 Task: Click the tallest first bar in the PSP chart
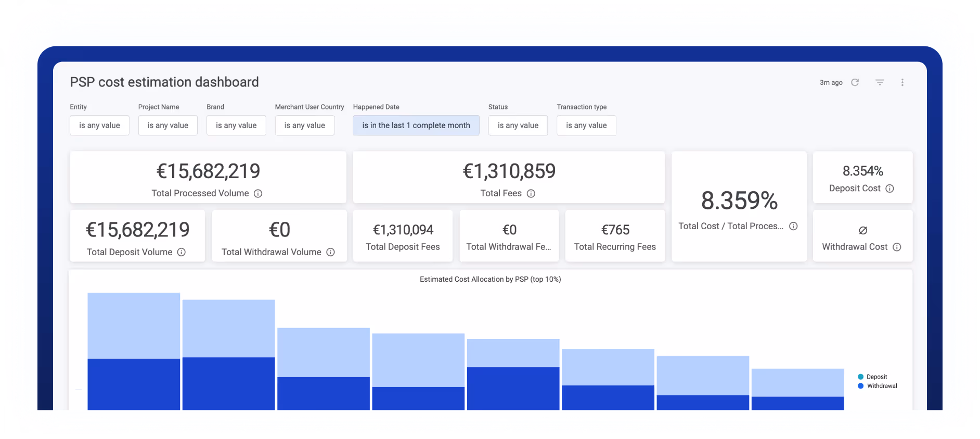tap(134, 351)
